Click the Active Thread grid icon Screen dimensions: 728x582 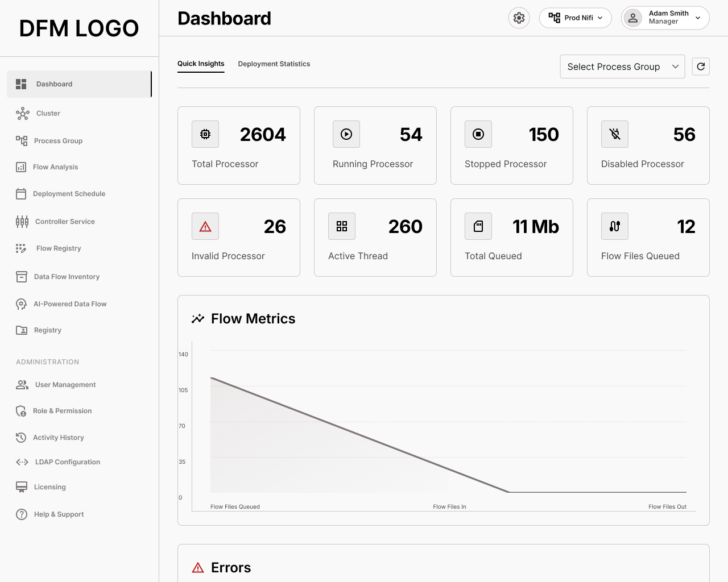point(342,226)
